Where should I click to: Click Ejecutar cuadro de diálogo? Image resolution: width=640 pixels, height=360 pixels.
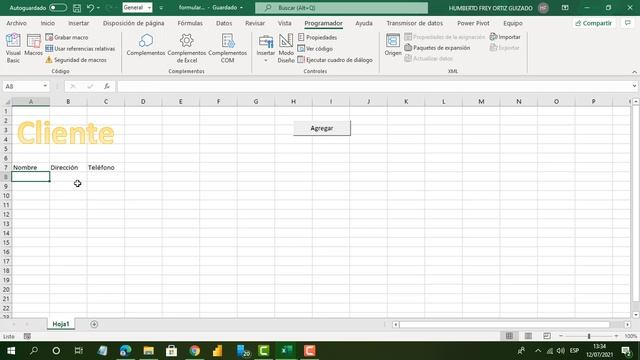point(335,60)
